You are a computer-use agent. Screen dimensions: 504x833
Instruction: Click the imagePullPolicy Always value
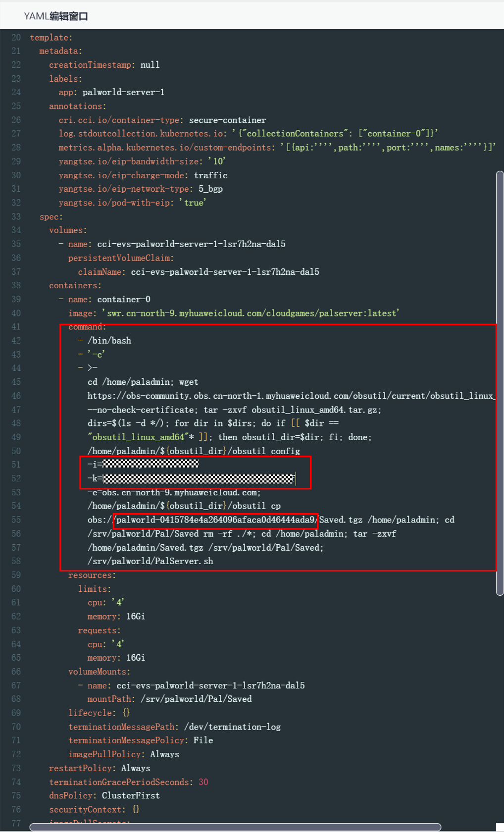point(165,754)
